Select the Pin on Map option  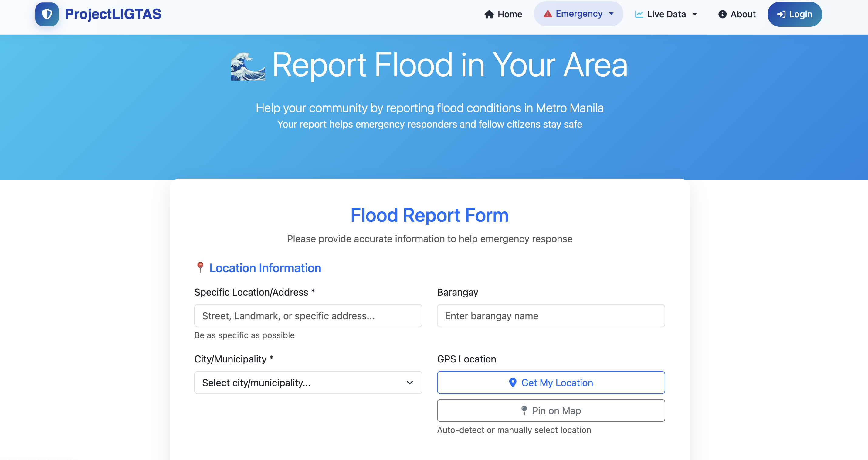click(x=551, y=410)
